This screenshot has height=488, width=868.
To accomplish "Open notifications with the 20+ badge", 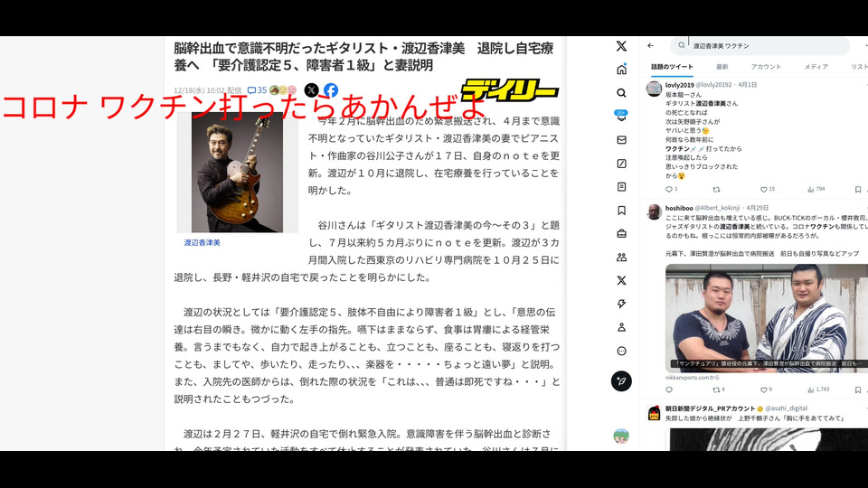I will click(x=621, y=116).
